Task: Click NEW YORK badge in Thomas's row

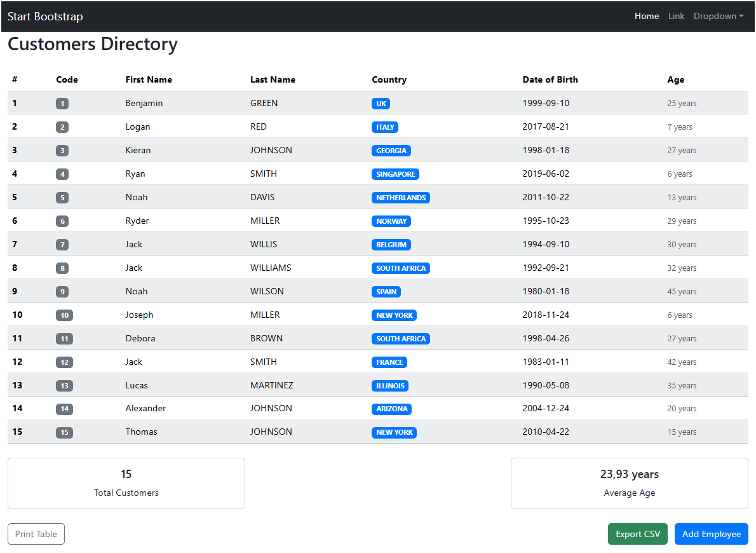Action: pos(395,433)
